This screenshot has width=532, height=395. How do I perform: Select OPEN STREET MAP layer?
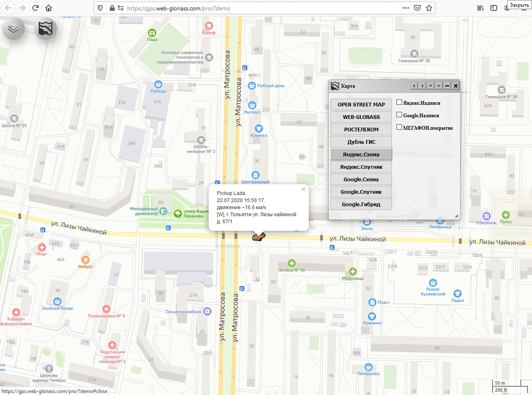point(361,104)
